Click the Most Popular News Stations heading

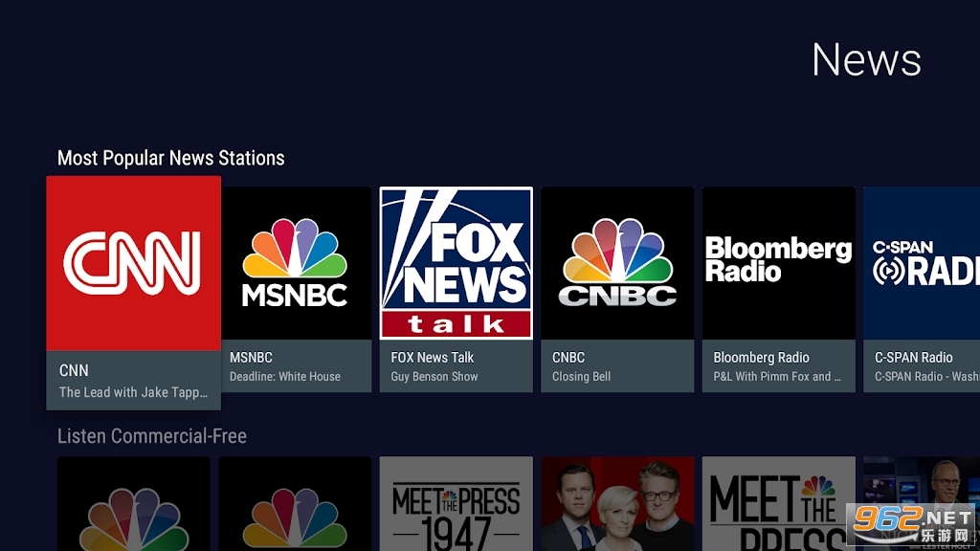point(171,158)
